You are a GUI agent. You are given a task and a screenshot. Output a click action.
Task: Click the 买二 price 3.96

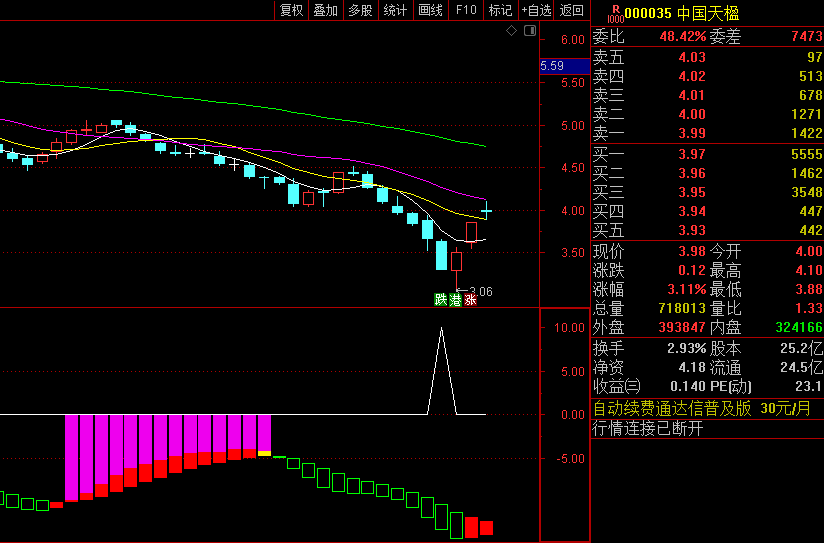692,173
